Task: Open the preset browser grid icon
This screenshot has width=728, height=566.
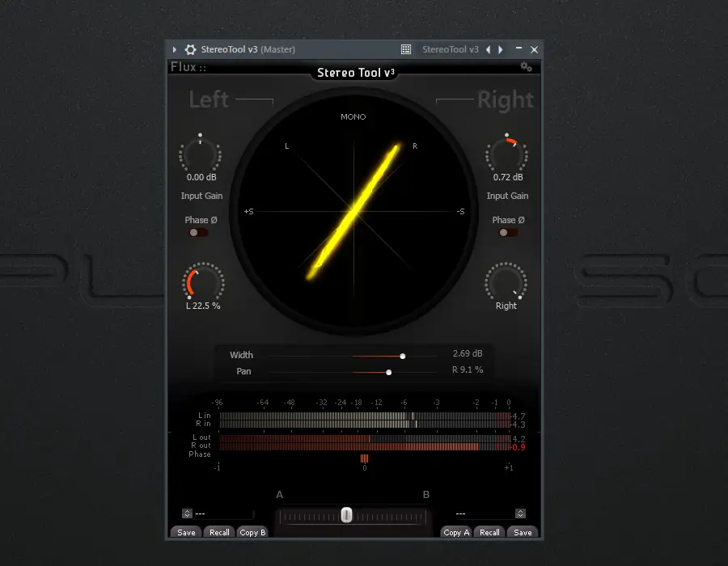Action: pyautogui.click(x=406, y=49)
